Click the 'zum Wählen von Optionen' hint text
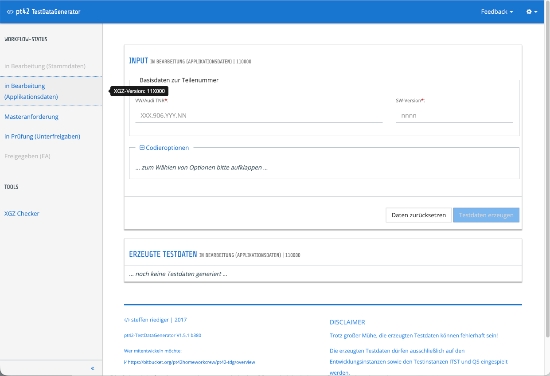This screenshot has width=550, height=376. tap(201, 168)
